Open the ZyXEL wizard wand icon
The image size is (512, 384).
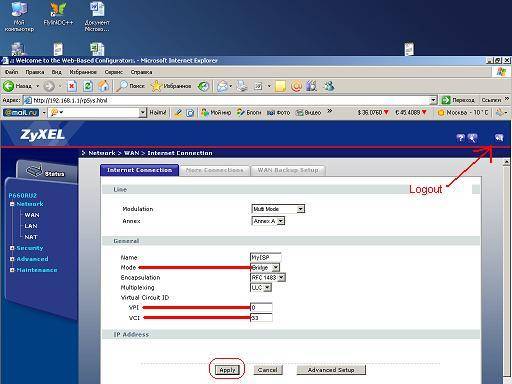[x=472, y=138]
